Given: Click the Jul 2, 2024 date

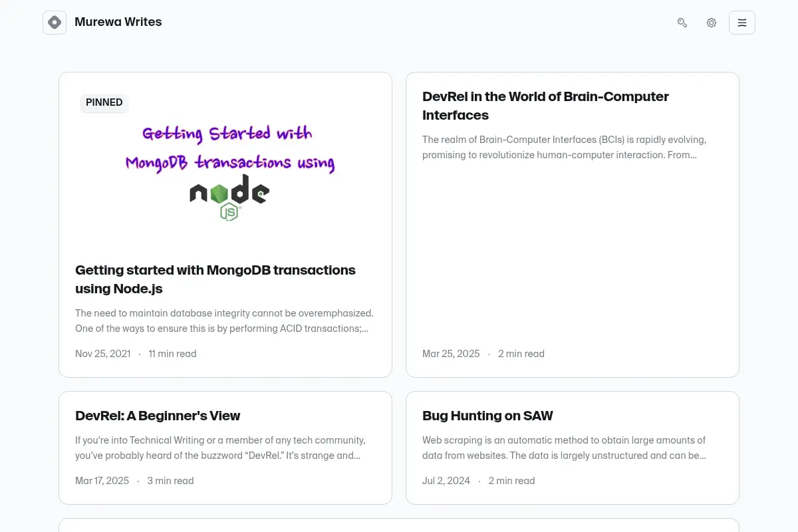Looking at the screenshot, I should coord(446,481).
